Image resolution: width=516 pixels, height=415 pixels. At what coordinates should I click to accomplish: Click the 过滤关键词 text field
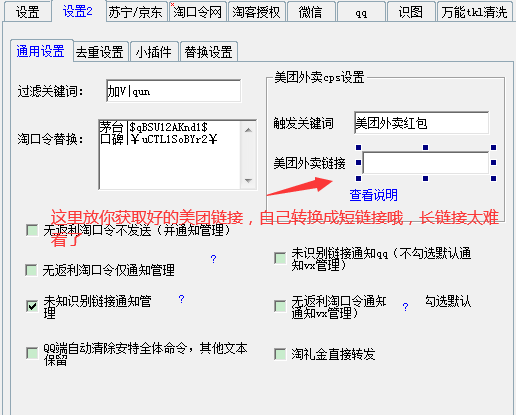pos(173,91)
